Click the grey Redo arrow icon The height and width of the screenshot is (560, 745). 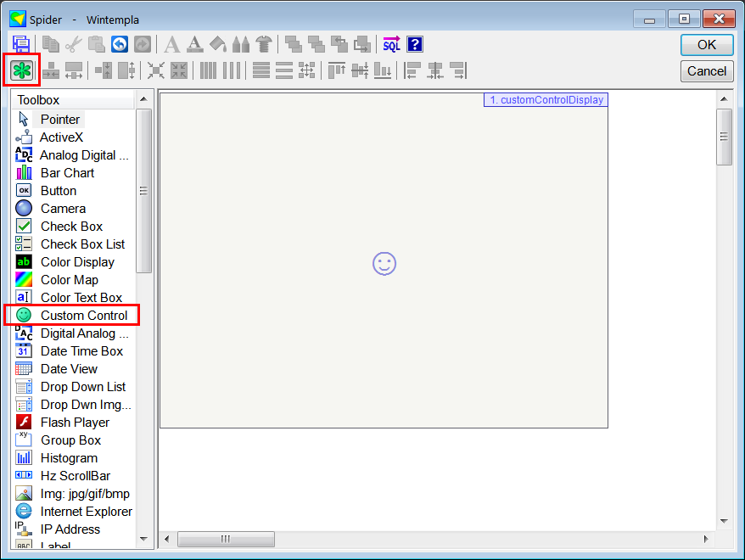coord(142,45)
